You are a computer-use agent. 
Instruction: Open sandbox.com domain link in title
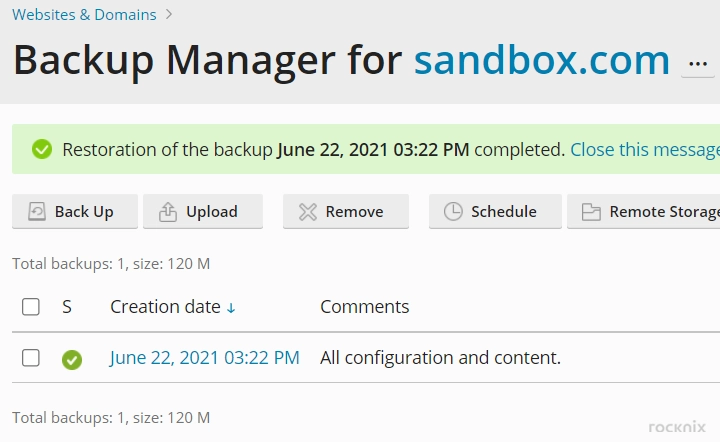542,60
